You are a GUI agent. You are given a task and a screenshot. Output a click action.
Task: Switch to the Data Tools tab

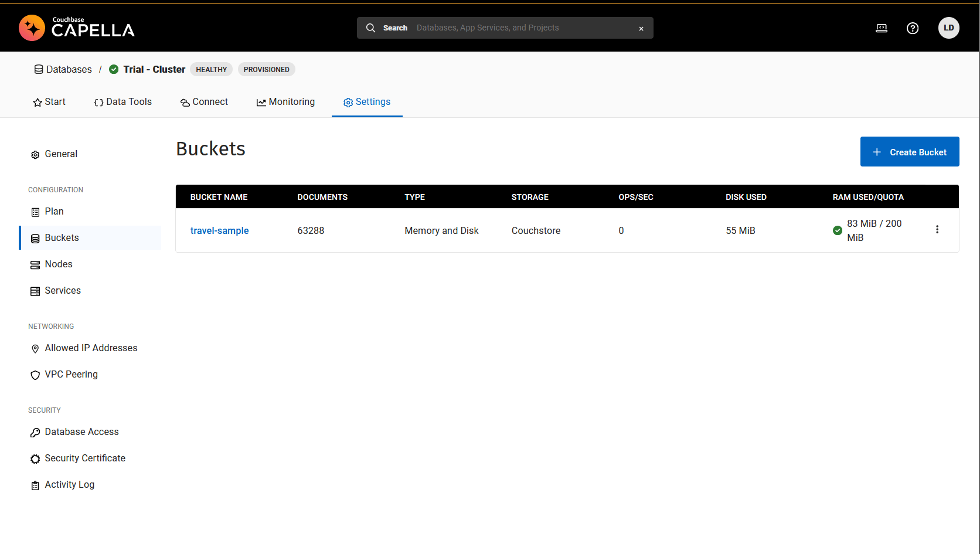click(123, 102)
